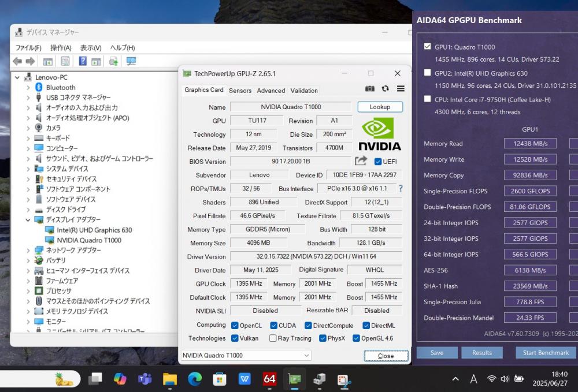Open Microsoft Store from the taskbar

[x=219, y=378]
